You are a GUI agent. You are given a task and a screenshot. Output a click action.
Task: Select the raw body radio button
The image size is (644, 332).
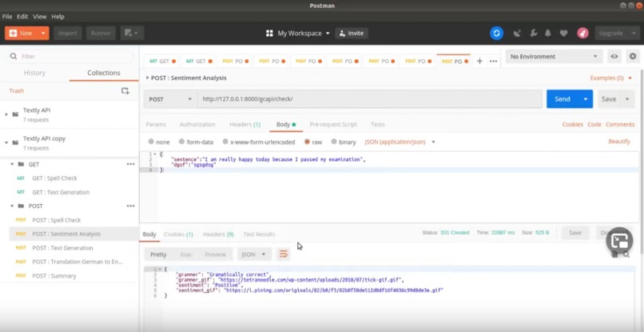(x=307, y=142)
